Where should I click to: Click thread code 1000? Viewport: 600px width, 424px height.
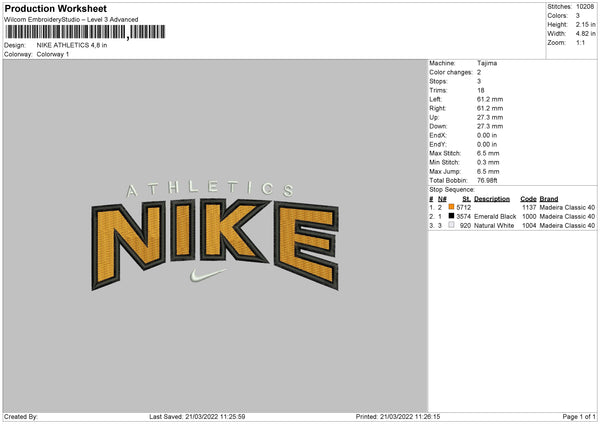click(529, 217)
